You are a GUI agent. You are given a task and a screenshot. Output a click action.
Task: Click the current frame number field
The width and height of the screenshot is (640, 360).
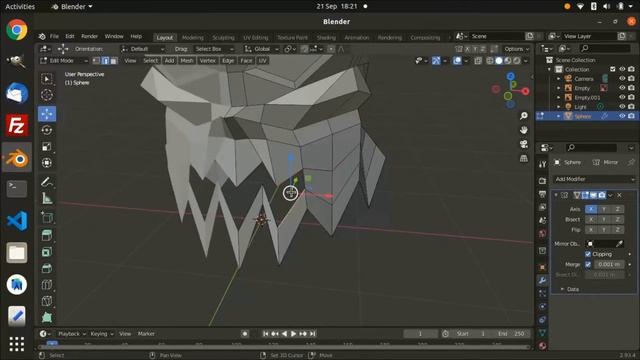pyautogui.click(x=420, y=334)
